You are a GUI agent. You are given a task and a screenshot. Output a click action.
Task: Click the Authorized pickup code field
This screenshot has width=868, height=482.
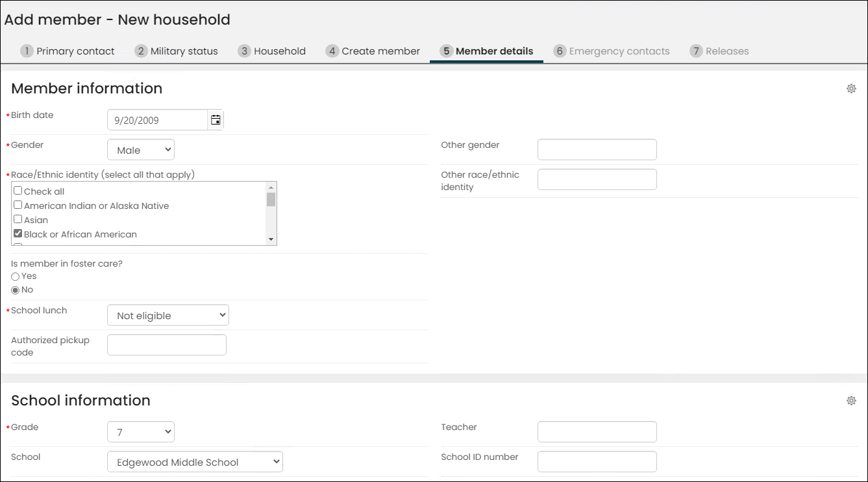pyautogui.click(x=167, y=345)
